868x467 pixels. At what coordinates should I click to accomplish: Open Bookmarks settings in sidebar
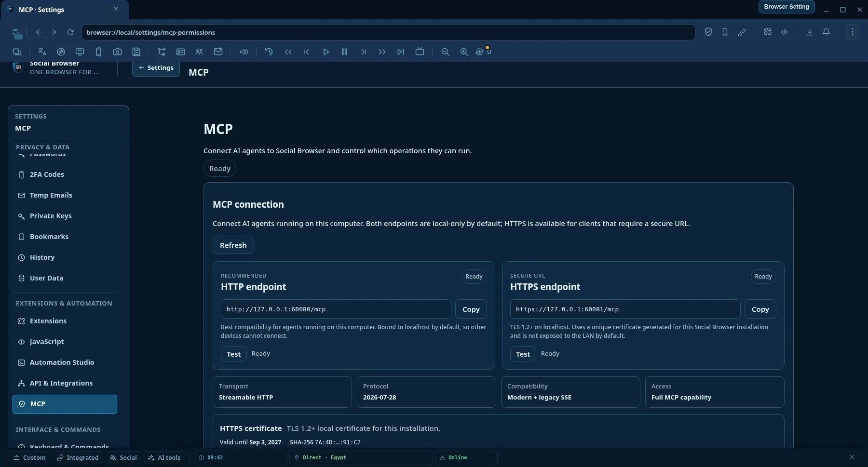tap(65, 237)
